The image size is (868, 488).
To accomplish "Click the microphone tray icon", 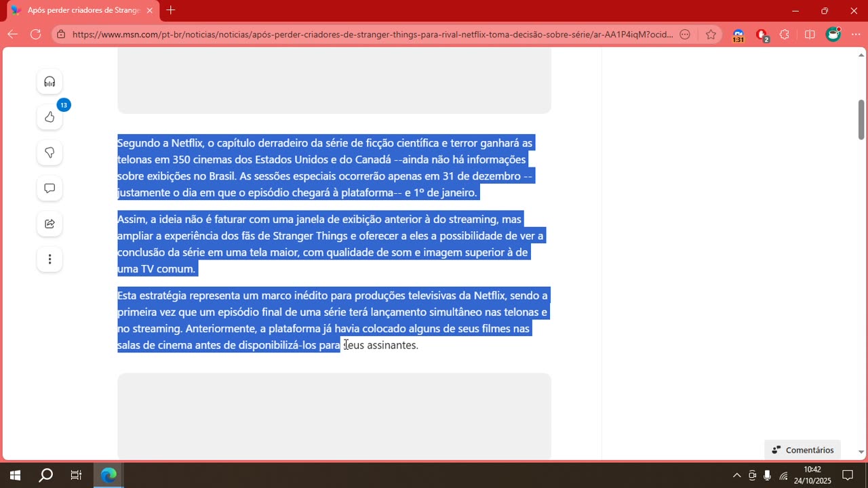I will click(x=767, y=475).
